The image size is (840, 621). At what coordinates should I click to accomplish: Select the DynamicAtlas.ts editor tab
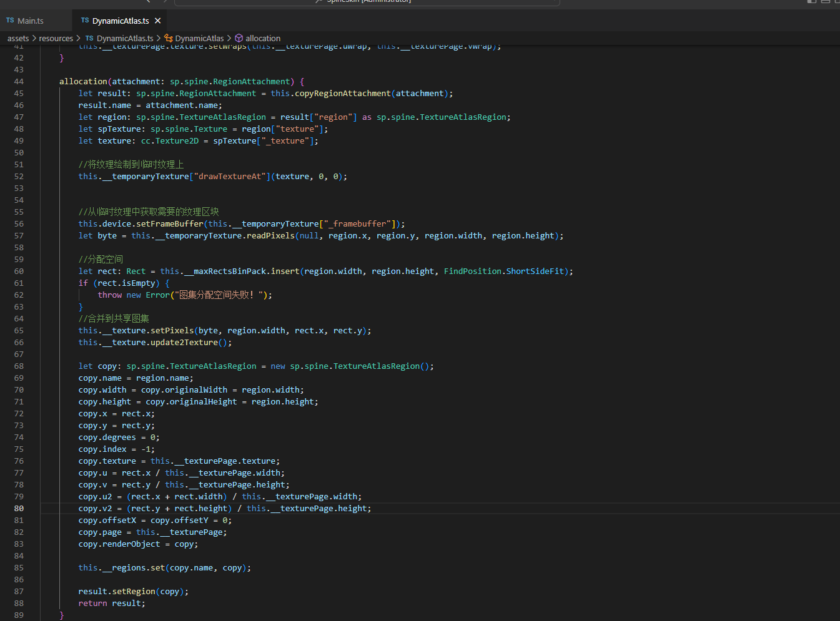(x=120, y=21)
